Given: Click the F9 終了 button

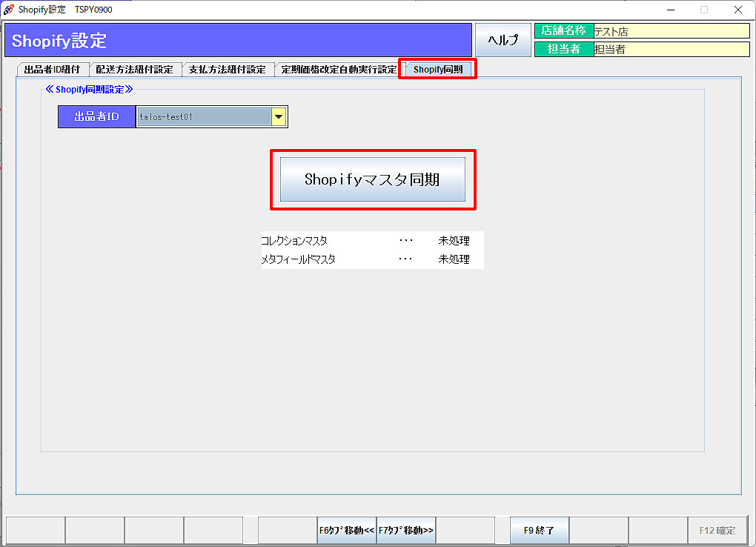Looking at the screenshot, I should [539, 530].
